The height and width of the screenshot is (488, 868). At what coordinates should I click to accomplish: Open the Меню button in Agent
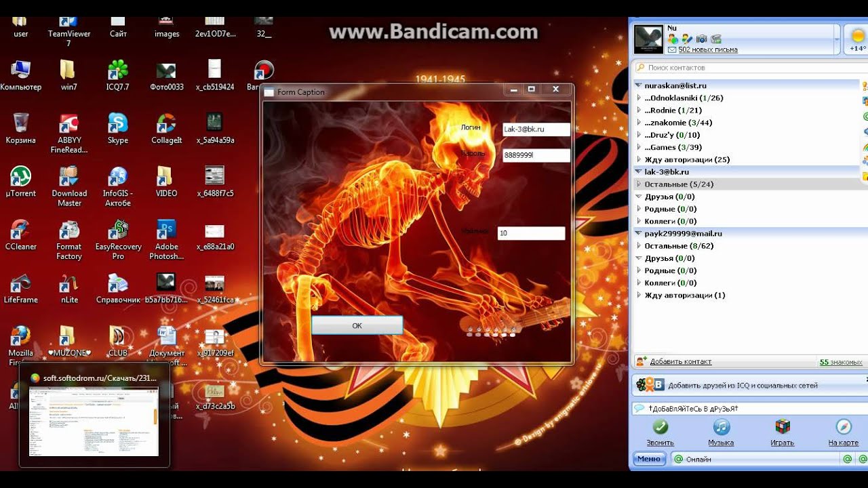point(649,459)
